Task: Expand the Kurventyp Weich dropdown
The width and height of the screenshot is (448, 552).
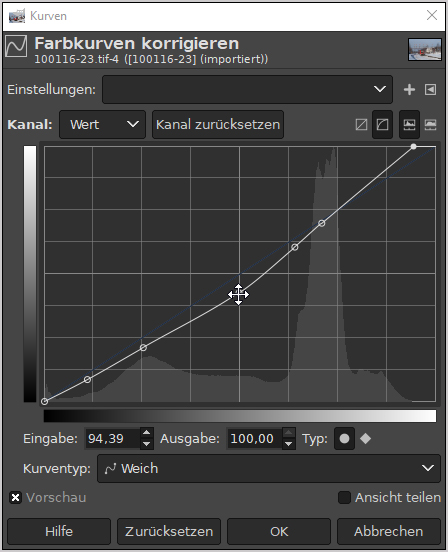Action: [x=269, y=469]
